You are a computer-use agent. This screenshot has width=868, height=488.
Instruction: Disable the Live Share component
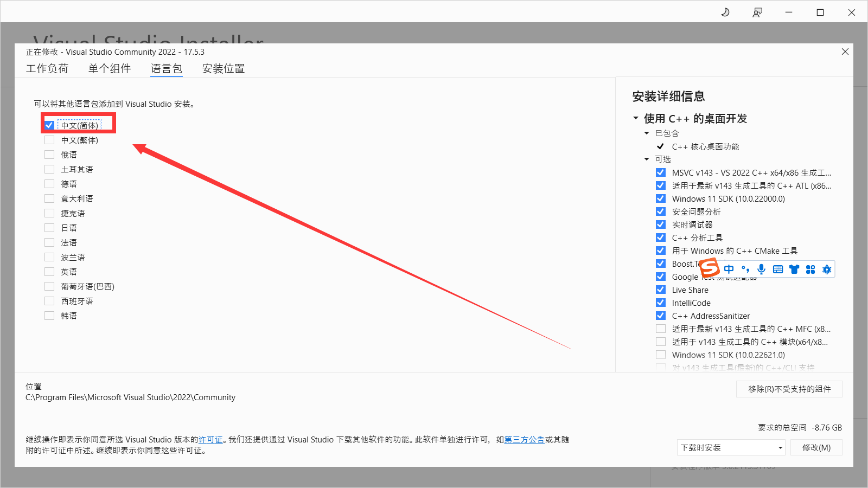click(661, 290)
